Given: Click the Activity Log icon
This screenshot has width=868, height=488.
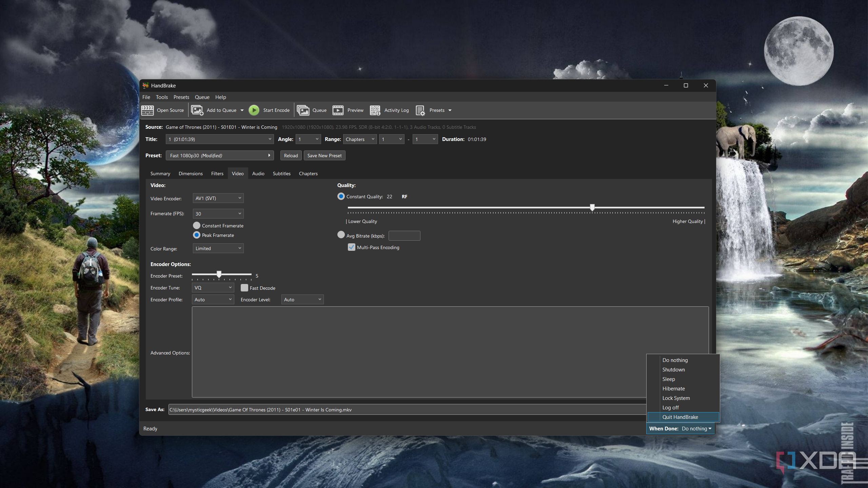Looking at the screenshot, I should click(375, 110).
